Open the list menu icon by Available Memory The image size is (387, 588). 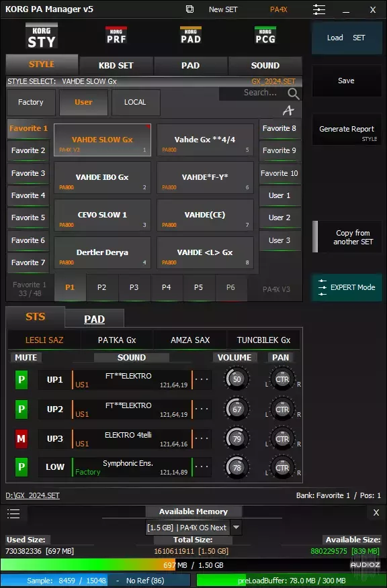coord(13,513)
